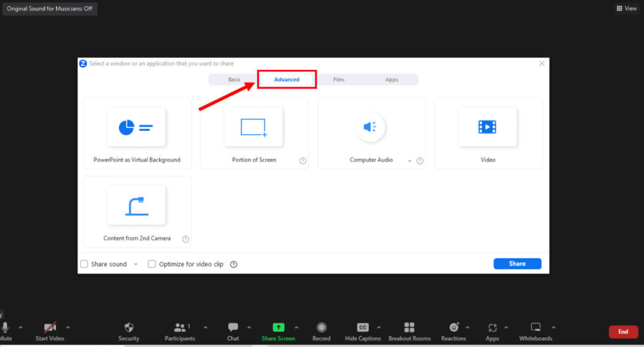
Task: Select Content from 2nd Camera option
Action: click(136, 212)
